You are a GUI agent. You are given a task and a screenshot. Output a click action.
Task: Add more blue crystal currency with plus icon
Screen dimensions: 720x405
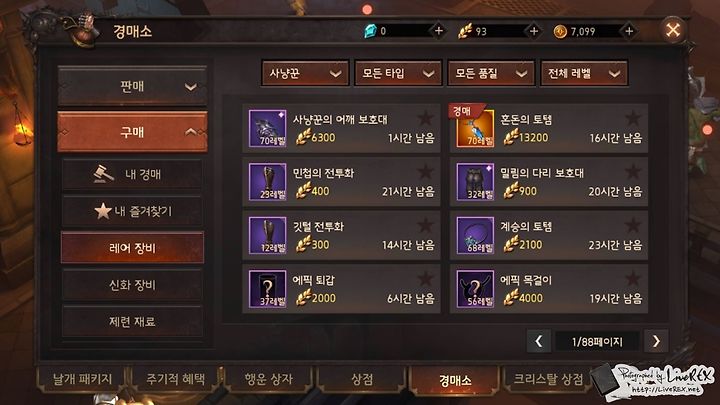(439, 31)
